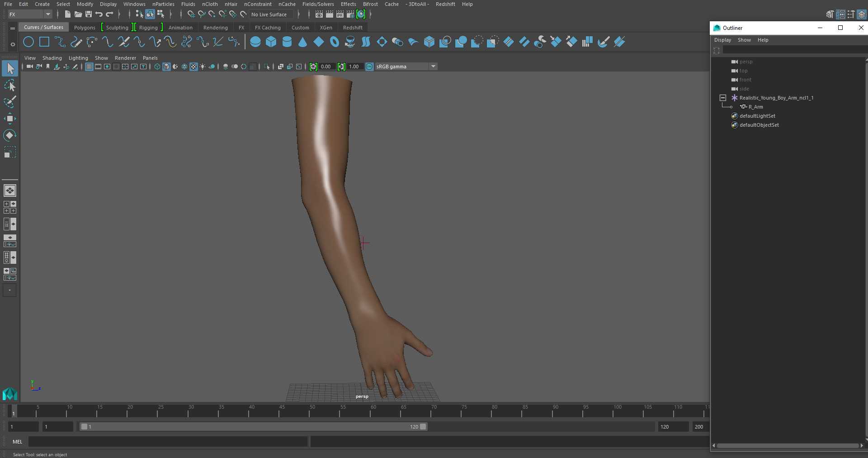
Task: Open the Outliner Display menu
Action: tap(722, 40)
